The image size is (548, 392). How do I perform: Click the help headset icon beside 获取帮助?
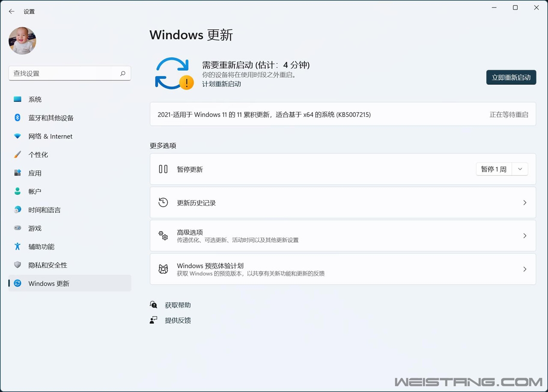click(154, 305)
